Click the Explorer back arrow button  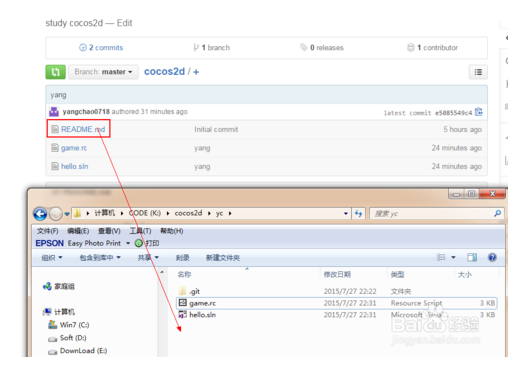click(x=40, y=214)
